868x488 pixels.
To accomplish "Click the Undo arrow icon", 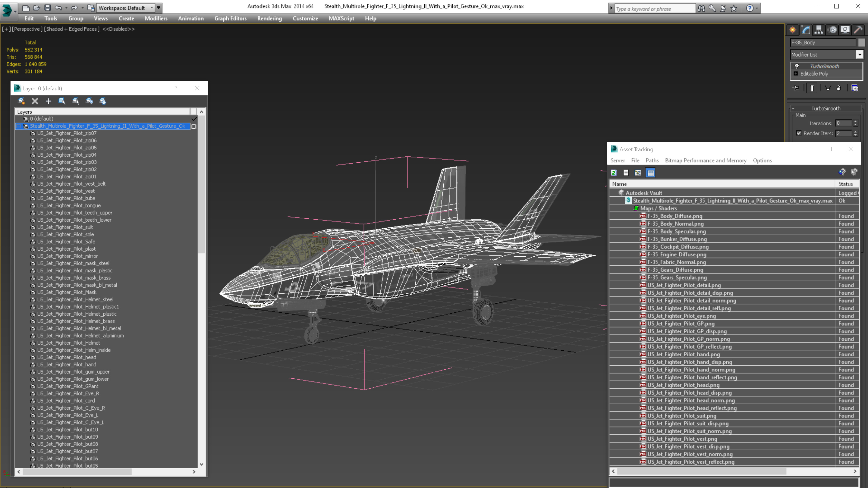I will [58, 8].
